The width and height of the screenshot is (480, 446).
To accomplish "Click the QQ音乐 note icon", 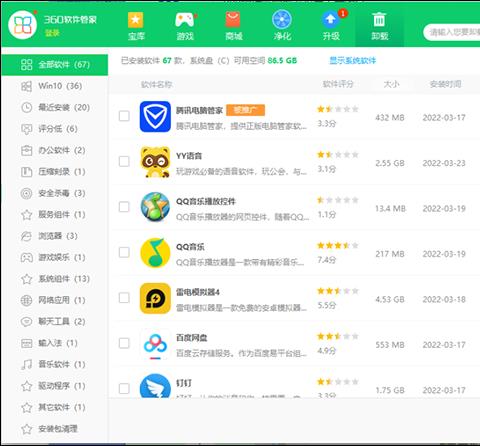I will [x=155, y=253].
